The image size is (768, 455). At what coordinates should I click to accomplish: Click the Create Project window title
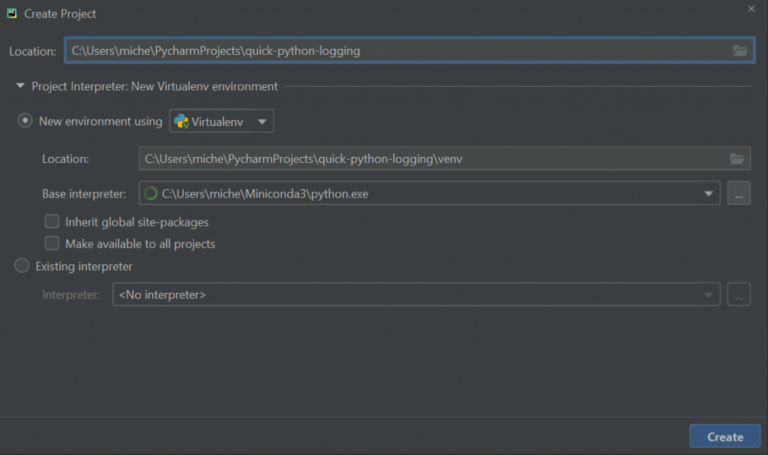pyautogui.click(x=60, y=14)
